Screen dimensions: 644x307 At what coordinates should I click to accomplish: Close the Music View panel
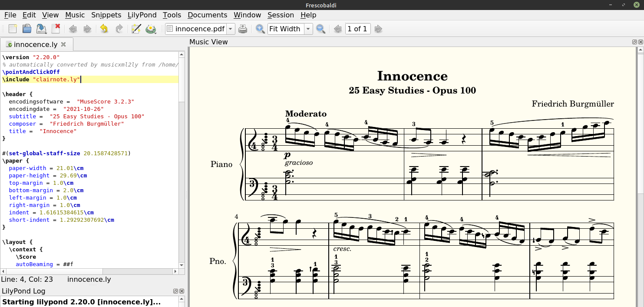[641, 42]
